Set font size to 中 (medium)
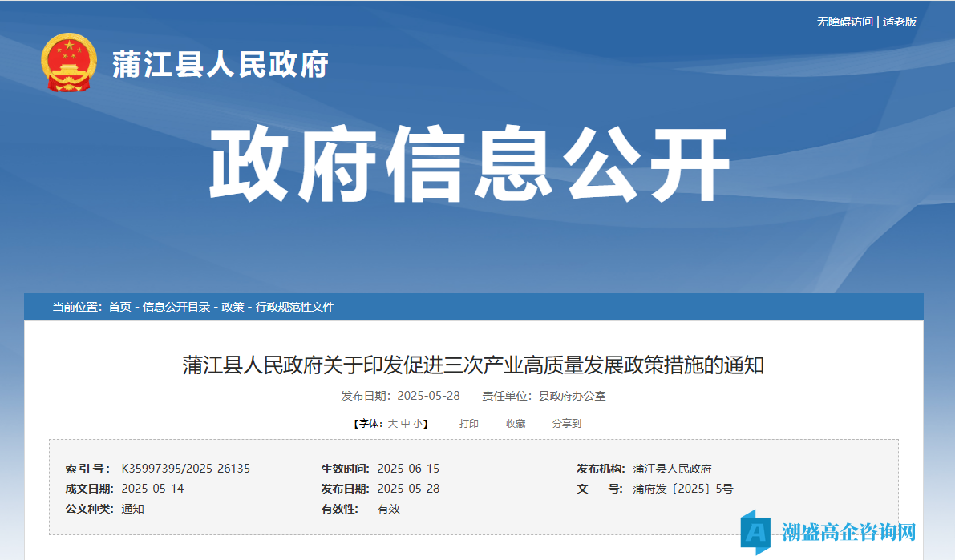 click(x=406, y=424)
